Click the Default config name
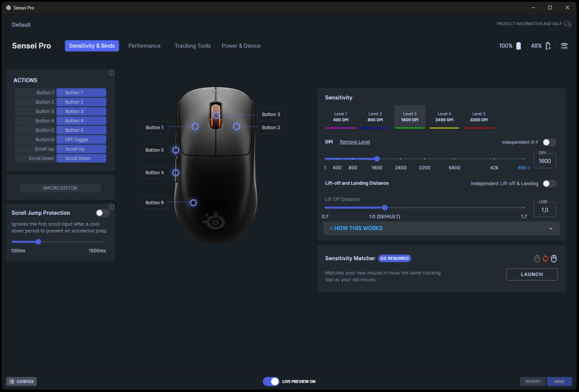This screenshot has width=579, height=392. click(21, 25)
